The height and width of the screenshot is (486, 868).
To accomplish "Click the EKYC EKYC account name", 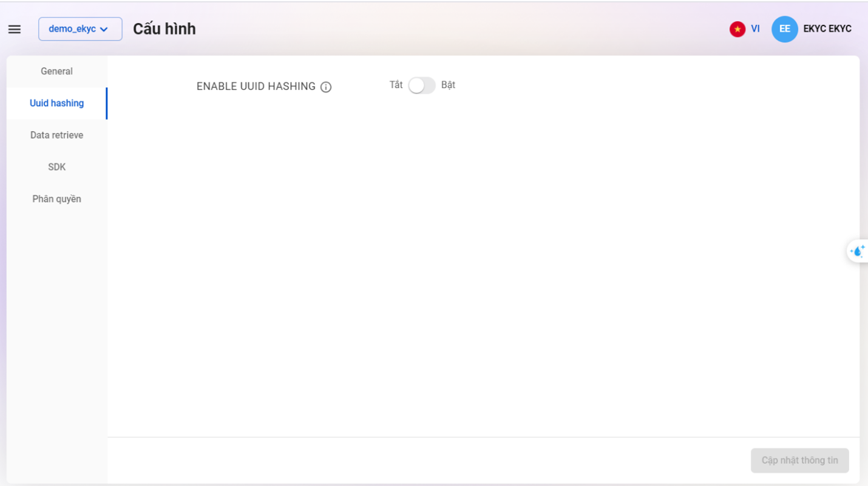I will 827,29.
